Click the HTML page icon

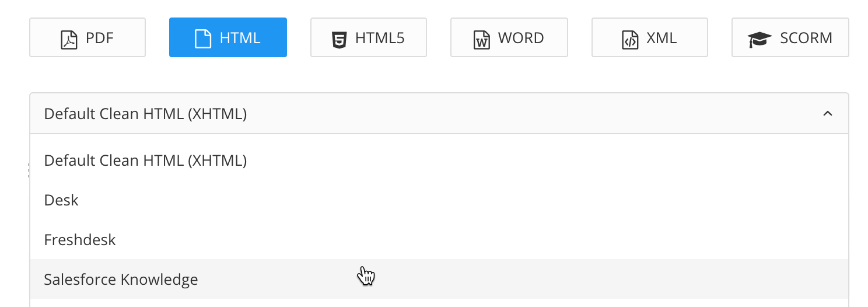click(202, 39)
